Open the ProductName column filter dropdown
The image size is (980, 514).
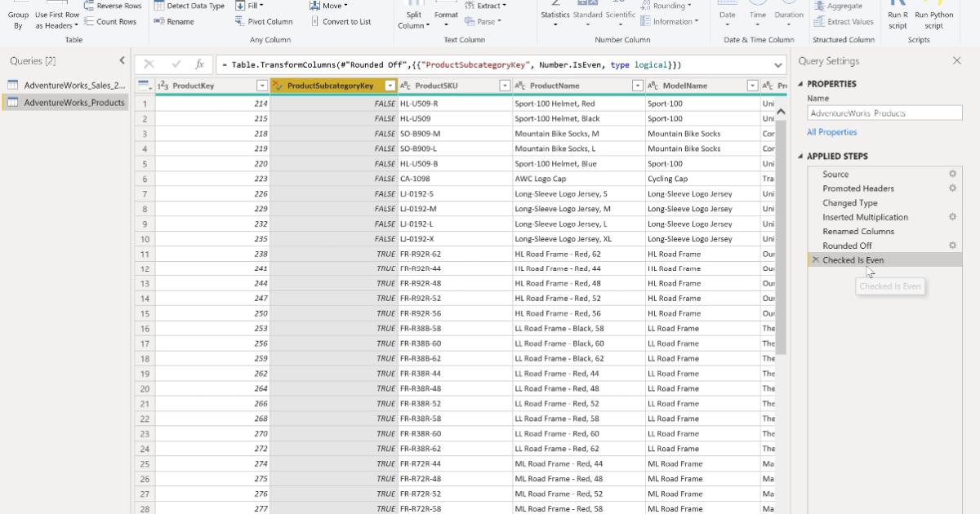(x=636, y=84)
